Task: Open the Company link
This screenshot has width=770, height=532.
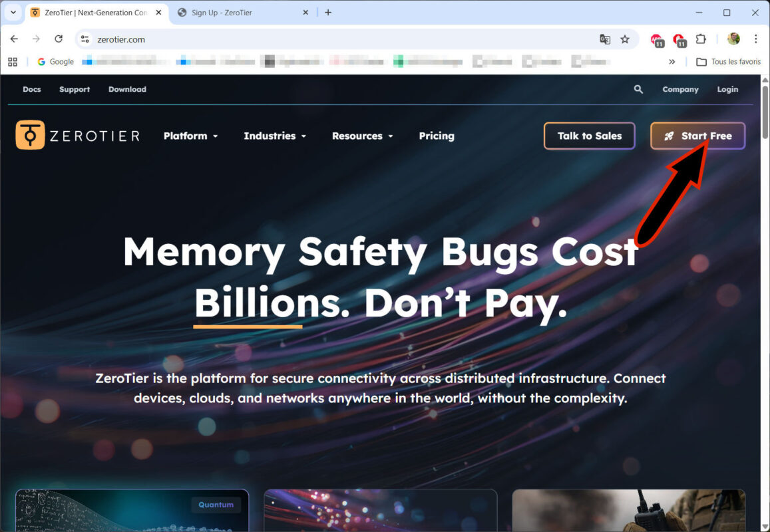Action: pyautogui.click(x=680, y=89)
